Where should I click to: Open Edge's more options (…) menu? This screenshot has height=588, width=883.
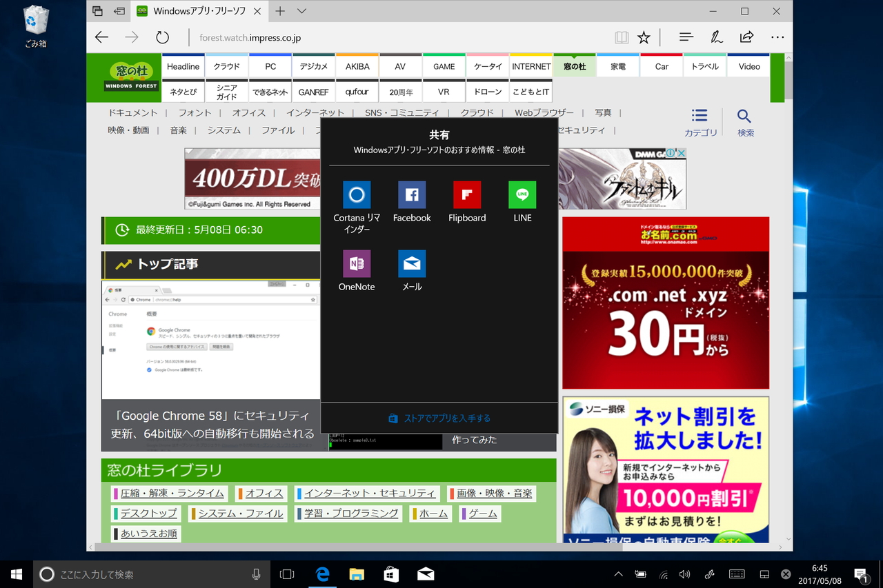click(777, 37)
